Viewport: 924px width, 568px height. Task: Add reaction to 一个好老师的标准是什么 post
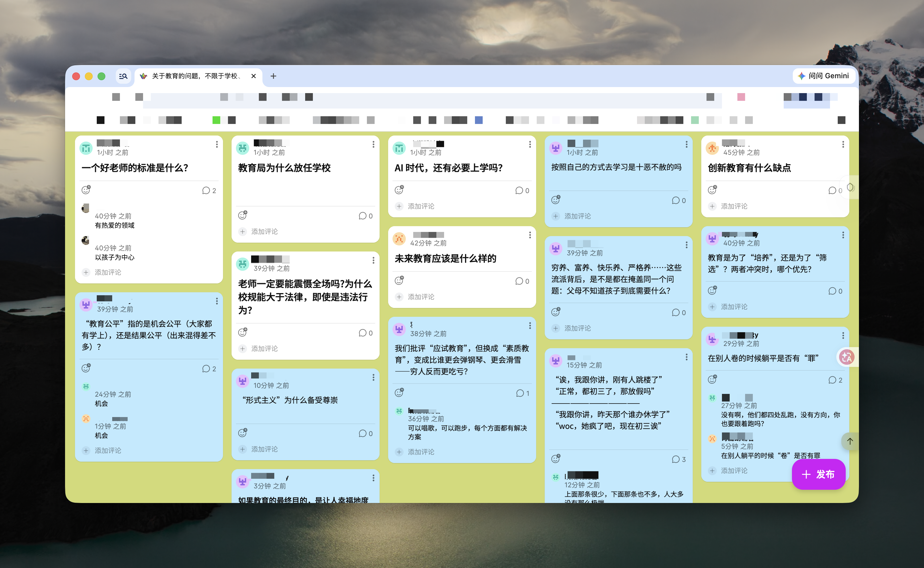[x=86, y=190]
